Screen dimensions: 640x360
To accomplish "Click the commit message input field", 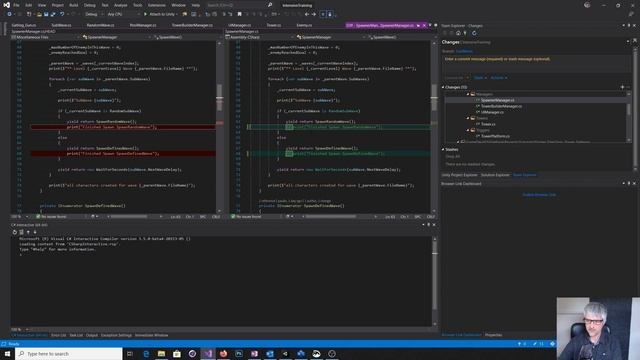I will tap(537, 63).
